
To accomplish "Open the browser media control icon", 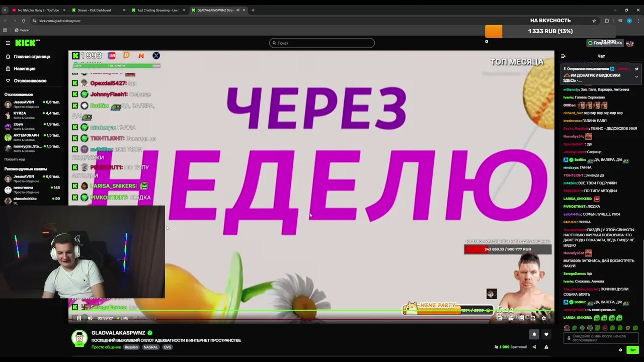I will (x=620, y=21).
